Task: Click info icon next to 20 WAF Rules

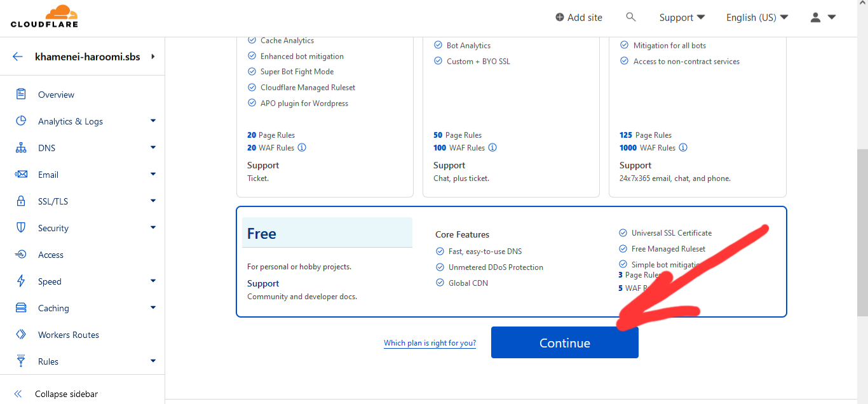Action: click(x=302, y=147)
